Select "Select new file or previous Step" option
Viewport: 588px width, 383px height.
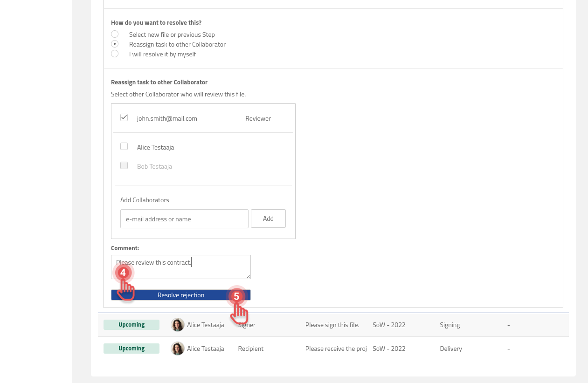[115, 34]
